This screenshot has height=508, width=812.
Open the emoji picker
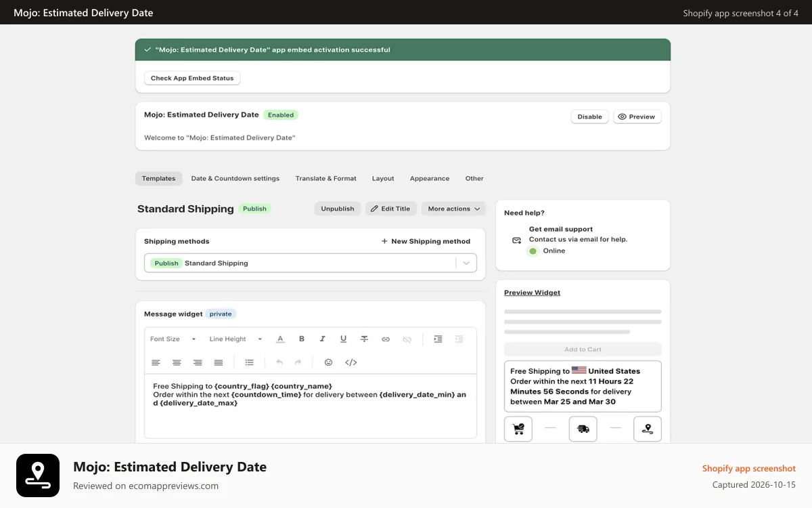tap(329, 362)
